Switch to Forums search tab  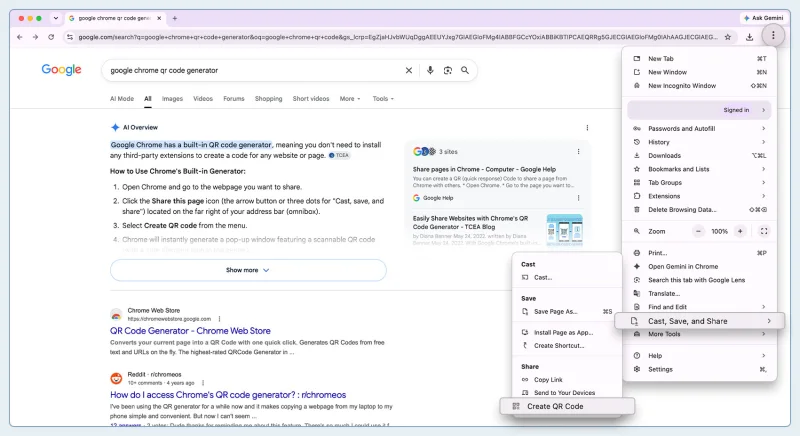[234, 99]
